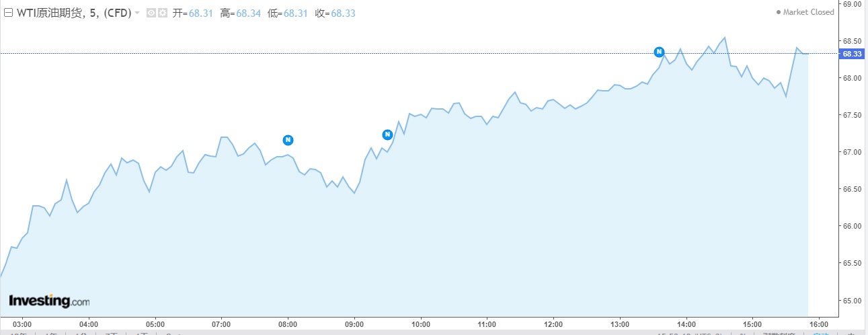Open the dropdown arrow beside the (CFD) title
The width and height of the screenshot is (868, 335).
(137, 13)
